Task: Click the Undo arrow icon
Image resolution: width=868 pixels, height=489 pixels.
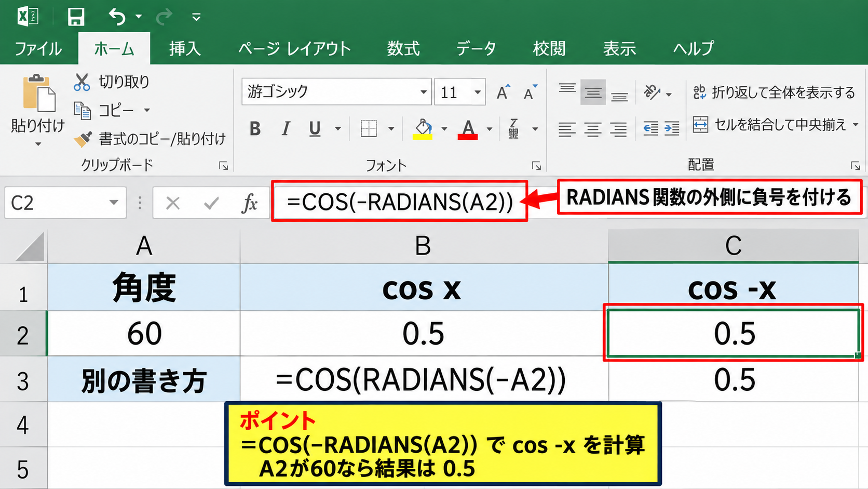Action: 117,17
